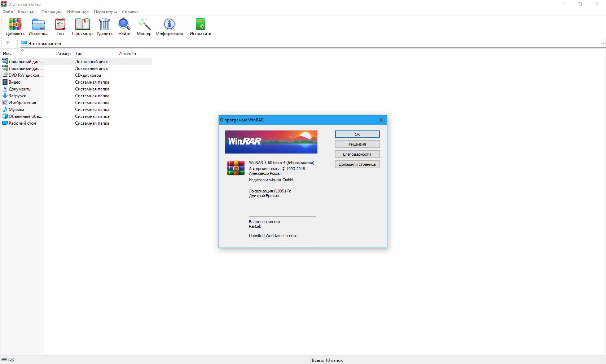Click the Документы folder icon
The width and height of the screenshot is (606, 364).
click(x=5, y=89)
